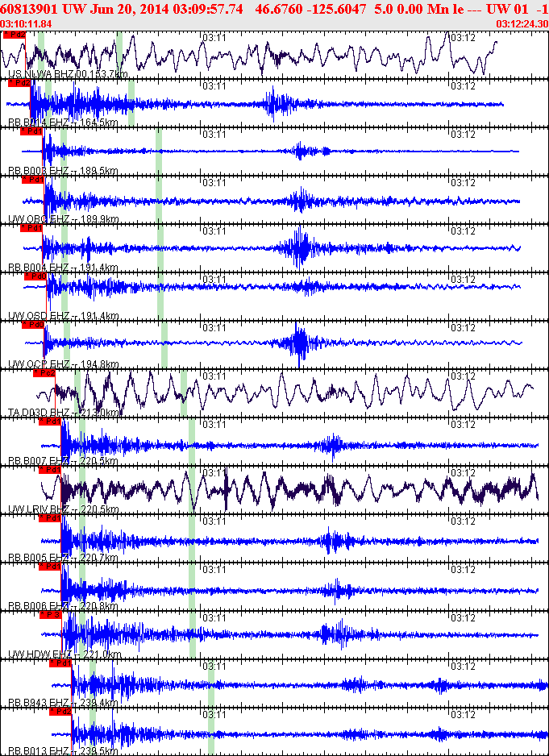Select the Pd0 pick flag on UW.OSD trace

coord(35,276)
